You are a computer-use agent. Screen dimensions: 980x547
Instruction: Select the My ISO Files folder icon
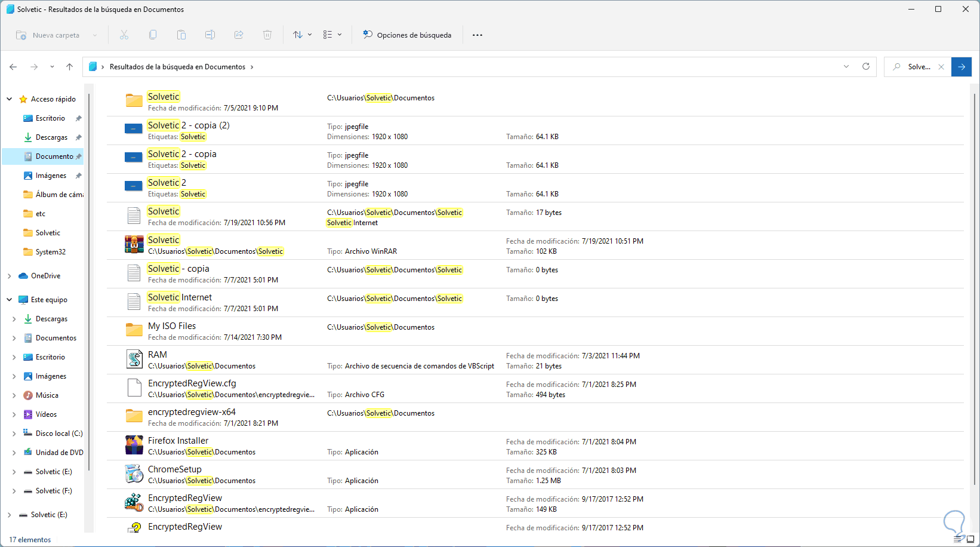pyautogui.click(x=134, y=330)
